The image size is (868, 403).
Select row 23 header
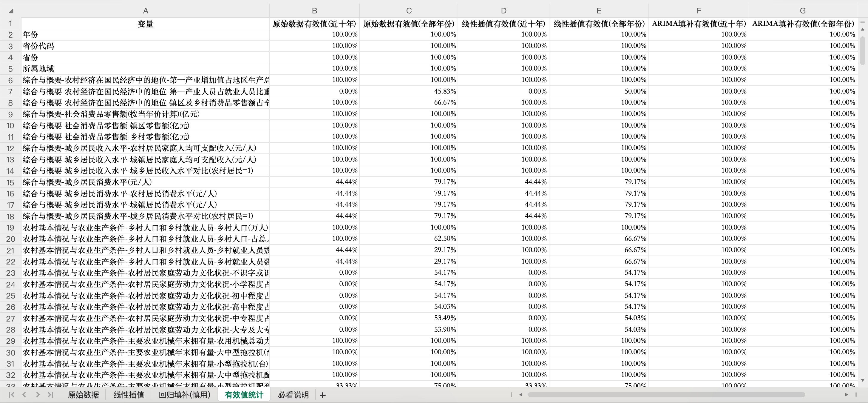(x=10, y=273)
